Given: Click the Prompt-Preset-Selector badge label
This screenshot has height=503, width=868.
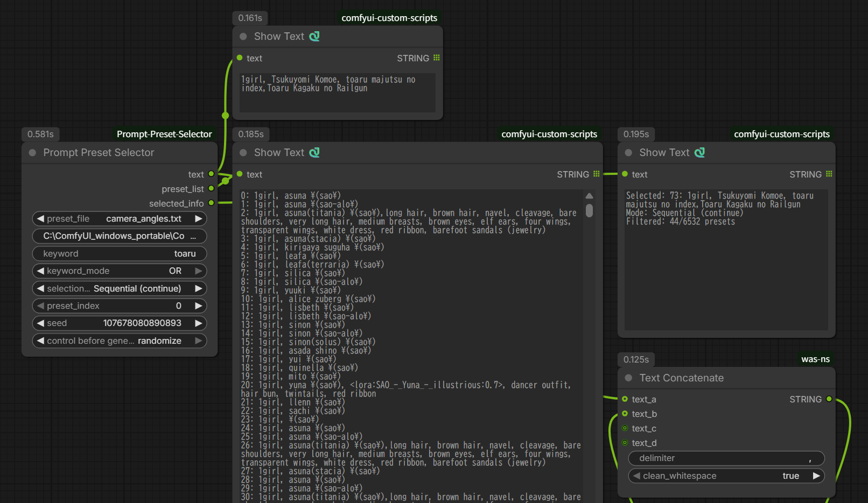Looking at the screenshot, I should click(x=164, y=134).
